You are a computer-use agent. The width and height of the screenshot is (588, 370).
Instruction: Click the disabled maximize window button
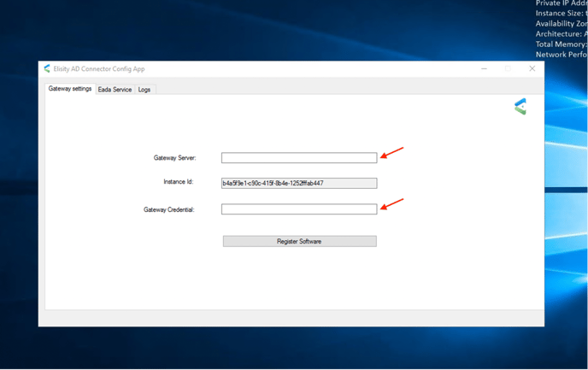pos(508,68)
